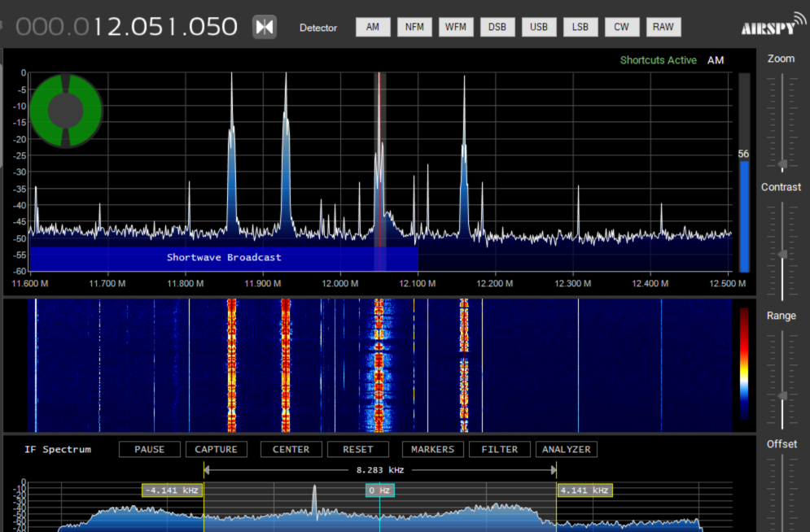The width and height of the screenshot is (810, 532).
Task: Reset the IF spectrum view
Action: [357, 449]
